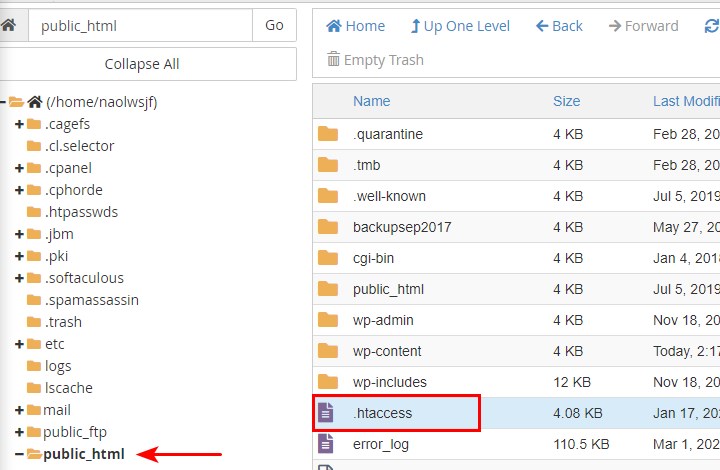720x470 pixels.
Task: Select the backupsep2017 folder name
Action: (402, 227)
